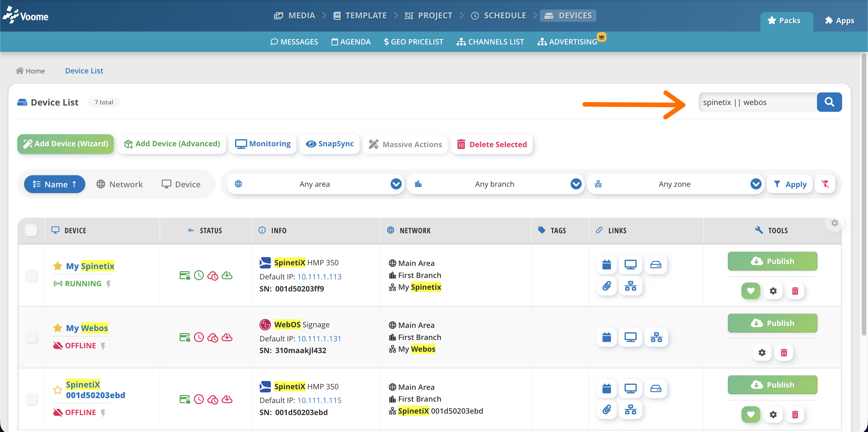Delete My Webos with trash icon
The height and width of the screenshot is (432, 868).
[784, 353]
